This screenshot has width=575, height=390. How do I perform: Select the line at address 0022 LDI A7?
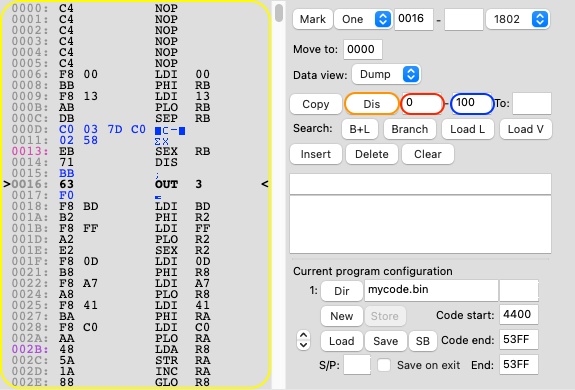[136, 283]
